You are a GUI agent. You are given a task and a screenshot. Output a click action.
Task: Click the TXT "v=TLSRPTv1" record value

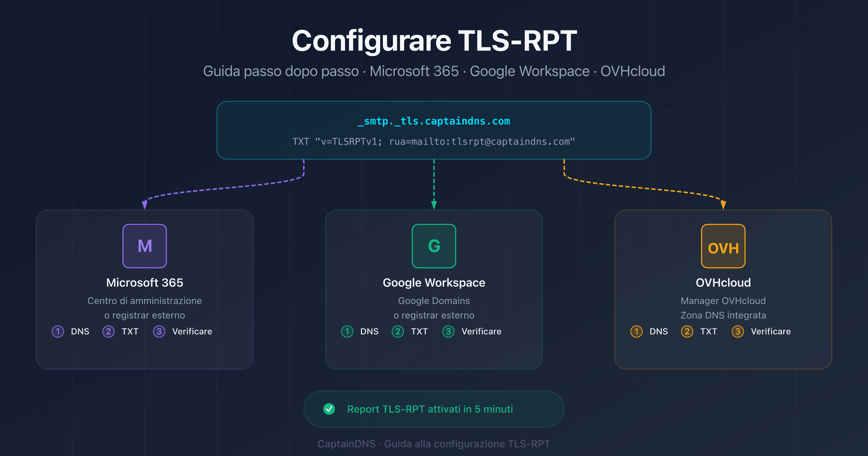pyautogui.click(x=434, y=142)
